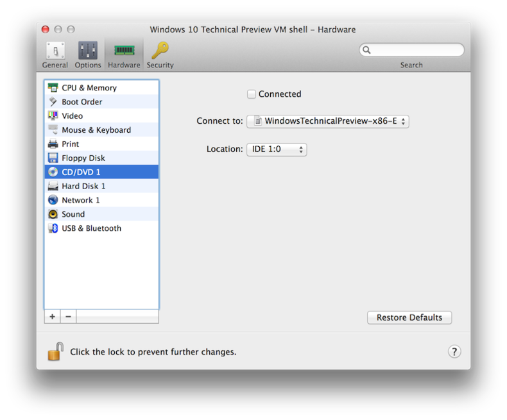Click the lock to prevent changes
This screenshot has width=507, height=420.
[x=56, y=351]
